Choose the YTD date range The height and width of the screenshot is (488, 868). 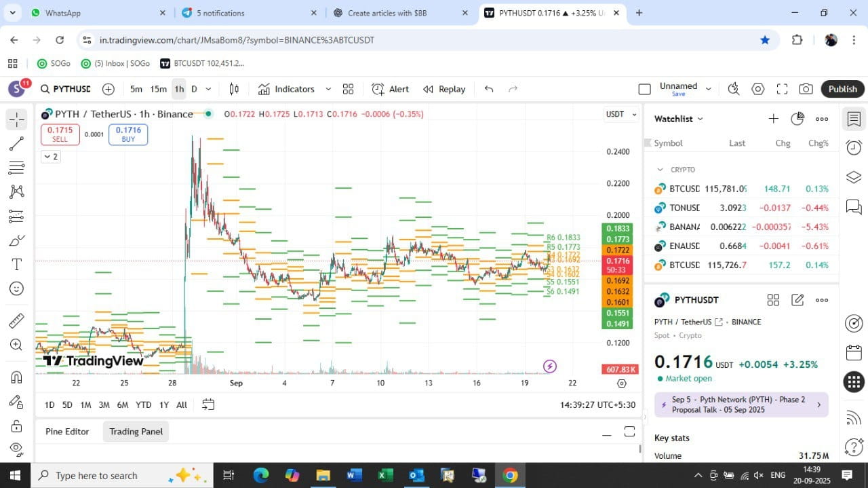pos(143,405)
